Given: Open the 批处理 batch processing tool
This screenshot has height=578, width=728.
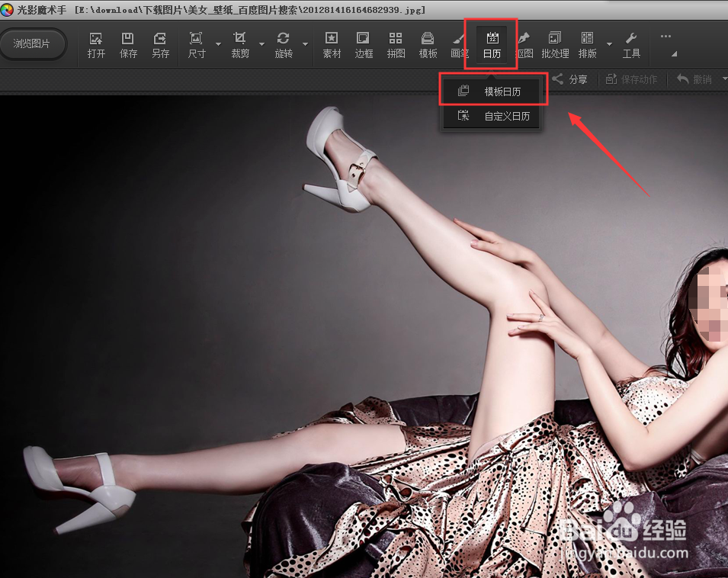Looking at the screenshot, I should pyautogui.click(x=555, y=45).
